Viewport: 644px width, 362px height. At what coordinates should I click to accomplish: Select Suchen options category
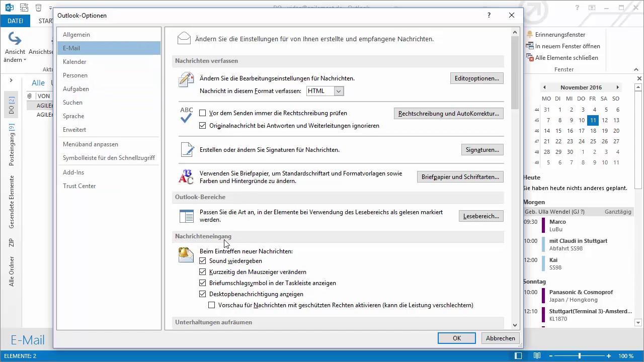tap(109, 103)
